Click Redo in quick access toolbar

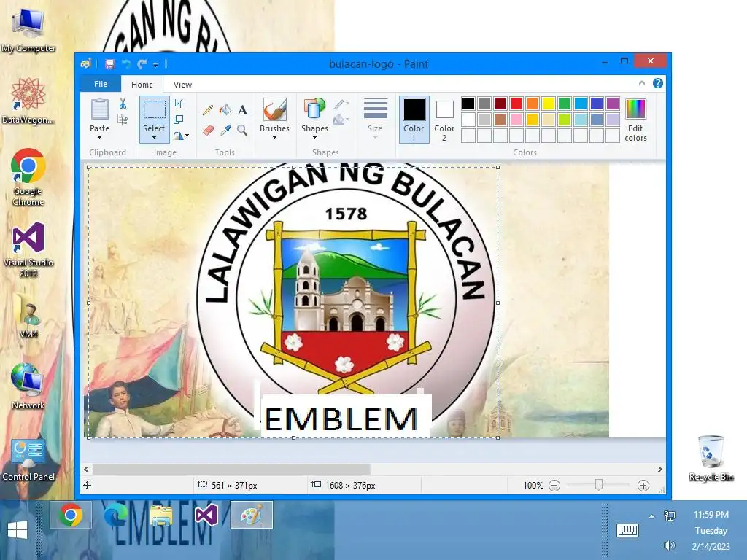point(142,64)
